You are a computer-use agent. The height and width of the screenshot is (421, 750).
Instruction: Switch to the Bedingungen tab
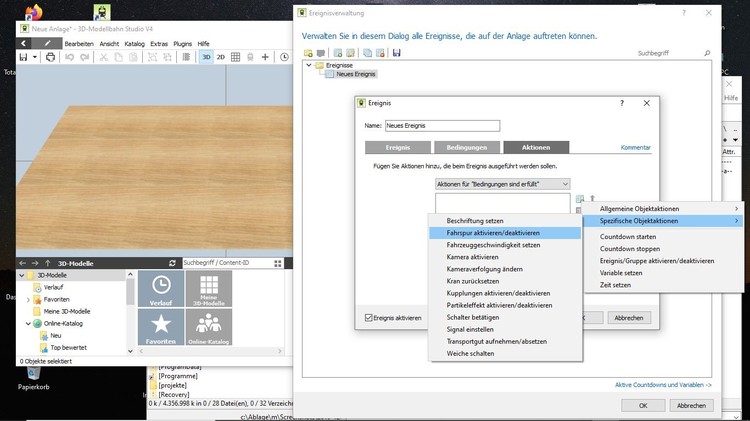(467, 147)
